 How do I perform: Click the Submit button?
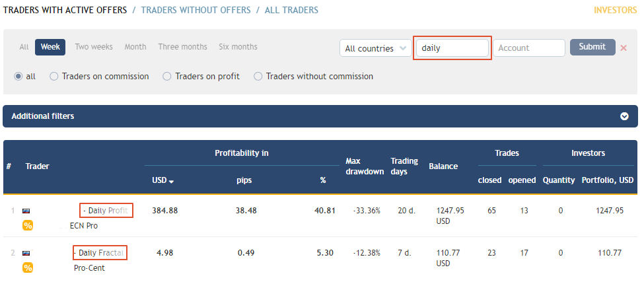coord(592,47)
